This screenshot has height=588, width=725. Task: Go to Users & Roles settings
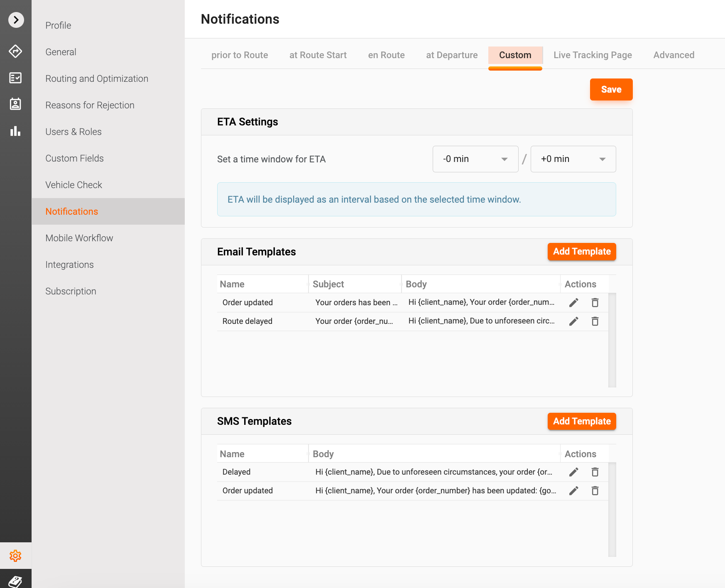(73, 132)
